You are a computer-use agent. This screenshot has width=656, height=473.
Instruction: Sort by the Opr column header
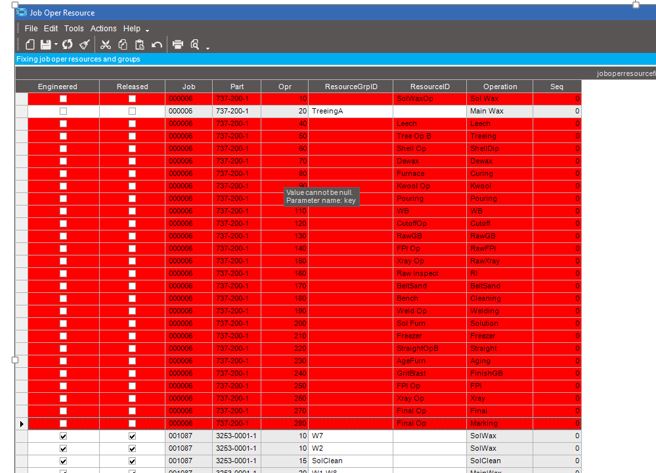(x=285, y=87)
